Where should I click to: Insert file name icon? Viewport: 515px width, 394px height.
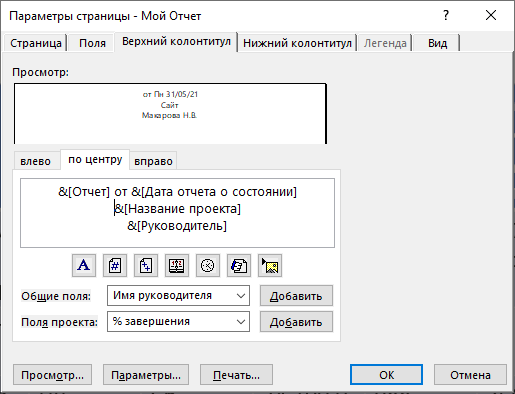tap(239, 266)
